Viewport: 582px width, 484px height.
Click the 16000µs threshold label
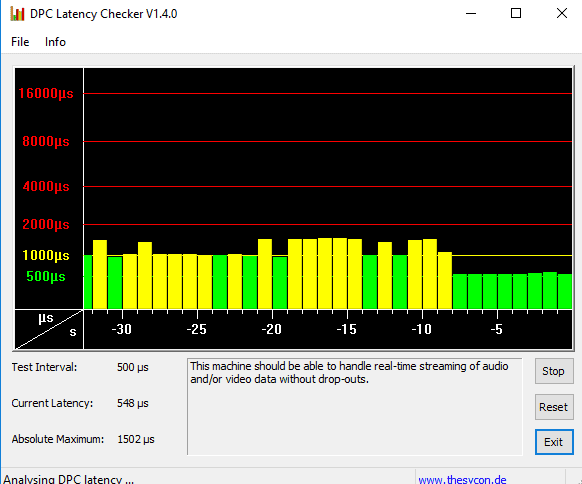click(46, 93)
